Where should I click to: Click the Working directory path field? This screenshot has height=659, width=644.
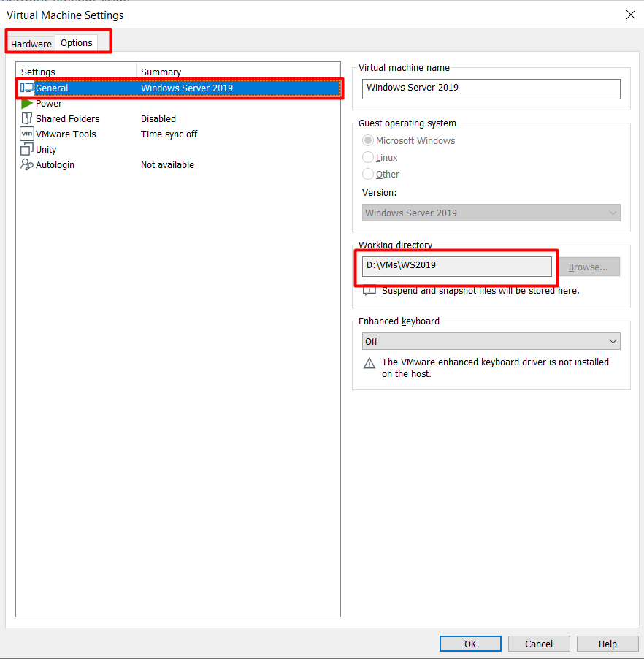tap(457, 266)
